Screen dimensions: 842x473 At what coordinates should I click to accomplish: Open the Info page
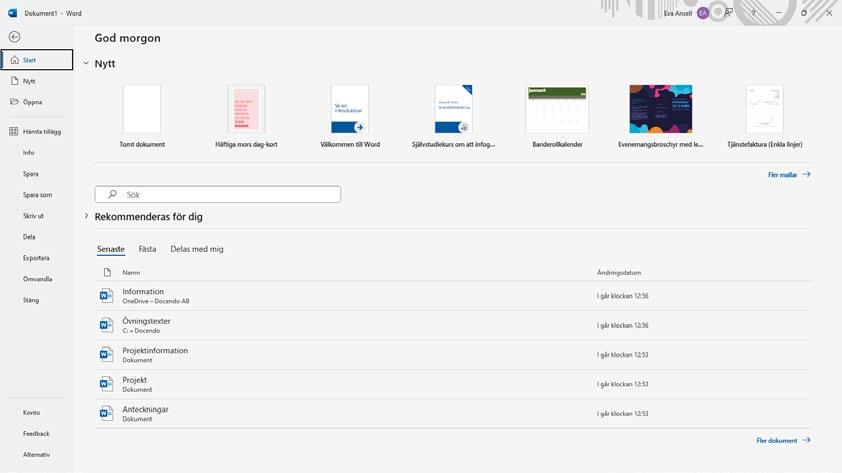tap(28, 152)
